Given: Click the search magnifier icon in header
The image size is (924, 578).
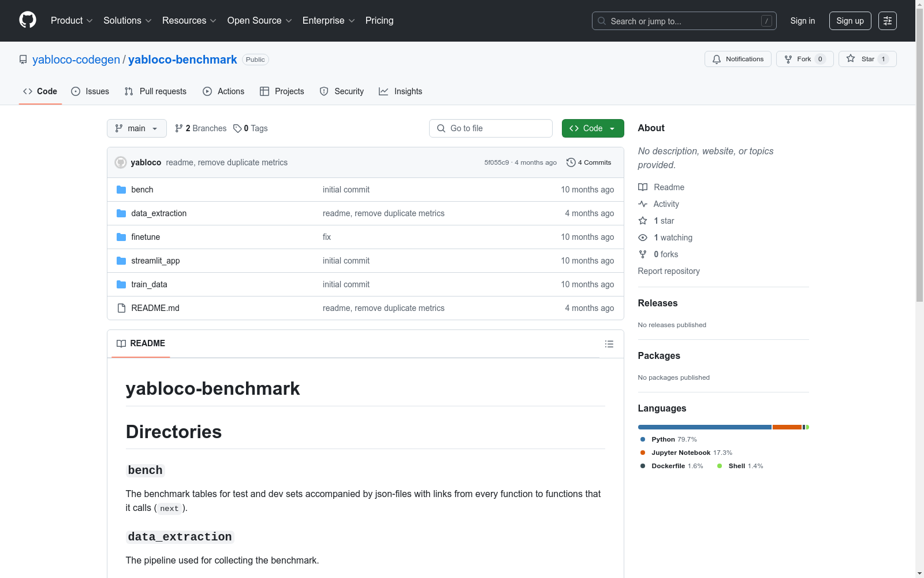Looking at the screenshot, I should pyautogui.click(x=602, y=21).
